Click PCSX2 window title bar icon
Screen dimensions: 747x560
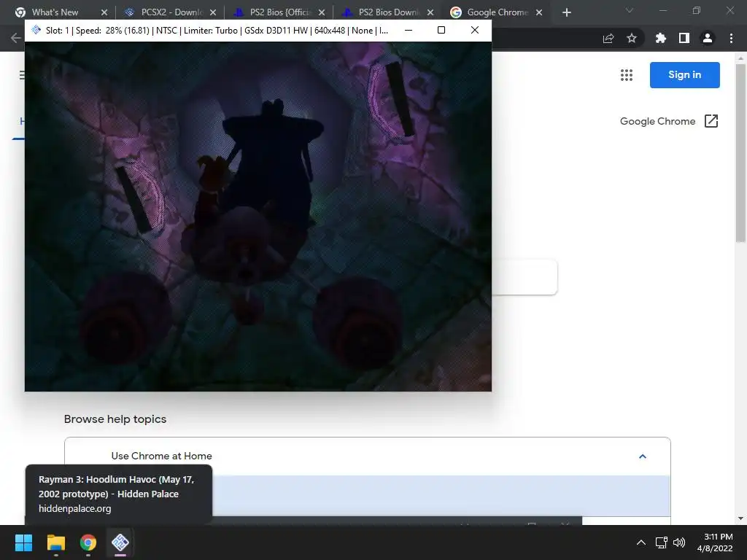point(36,30)
